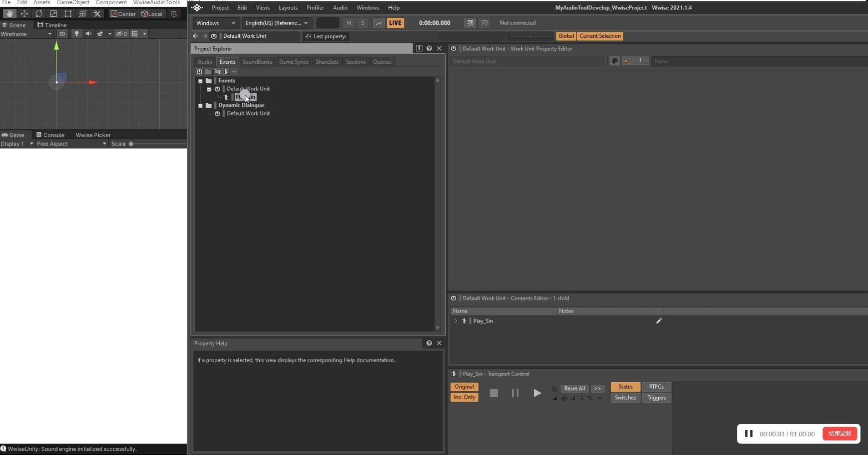Expand Play_Sin row in Contents Editor
The image size is (868, 455).
click(x=455, y=321)
